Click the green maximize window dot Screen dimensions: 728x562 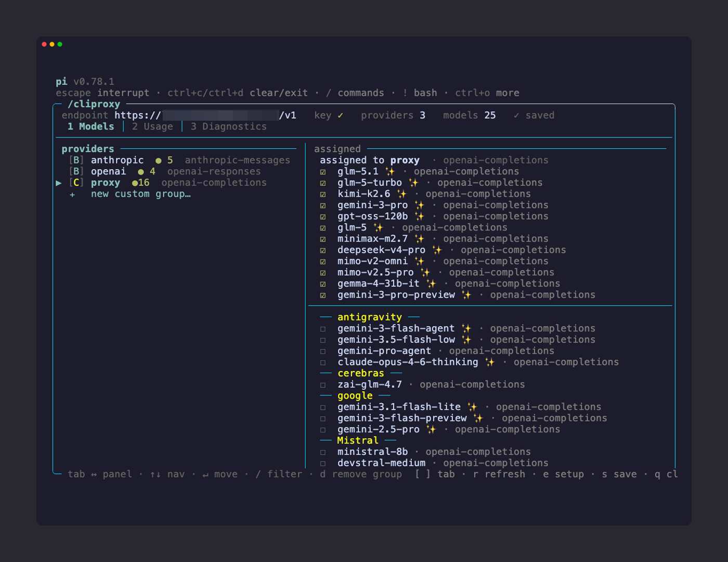[x=60, y=44]
